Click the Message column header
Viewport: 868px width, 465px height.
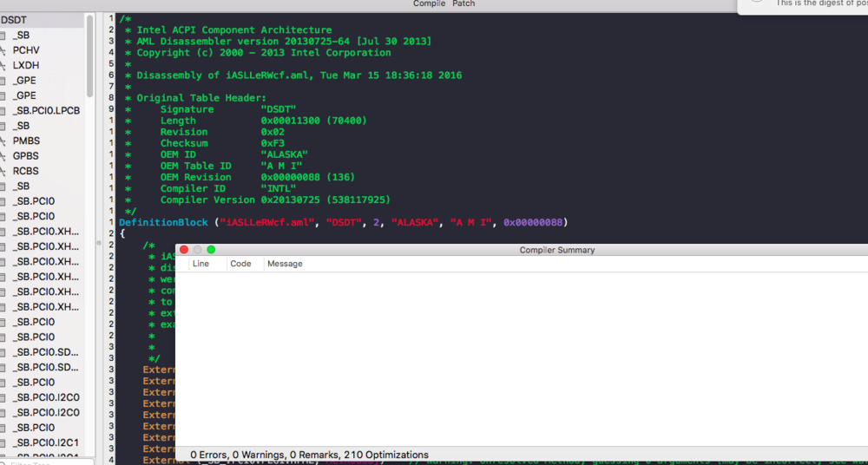coord(285,264)
